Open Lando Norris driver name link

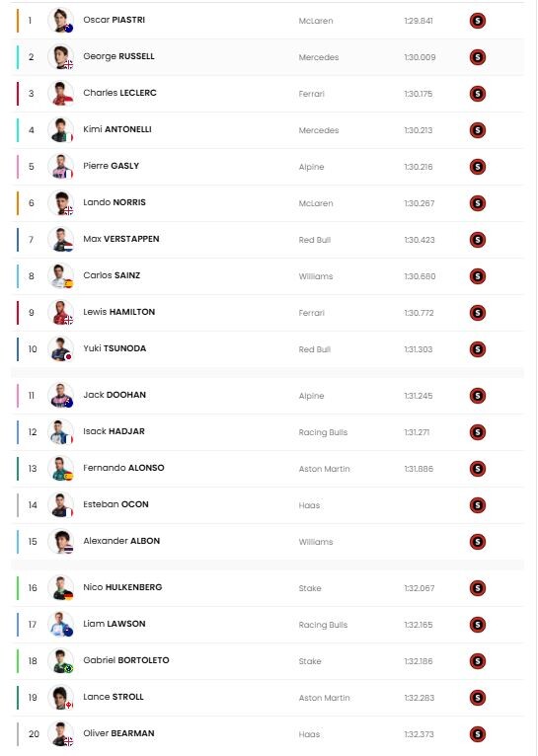[115, 202]
